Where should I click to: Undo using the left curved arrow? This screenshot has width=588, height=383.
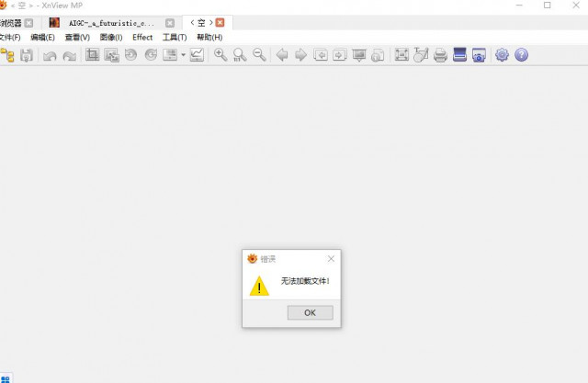(x=50, y=56)
